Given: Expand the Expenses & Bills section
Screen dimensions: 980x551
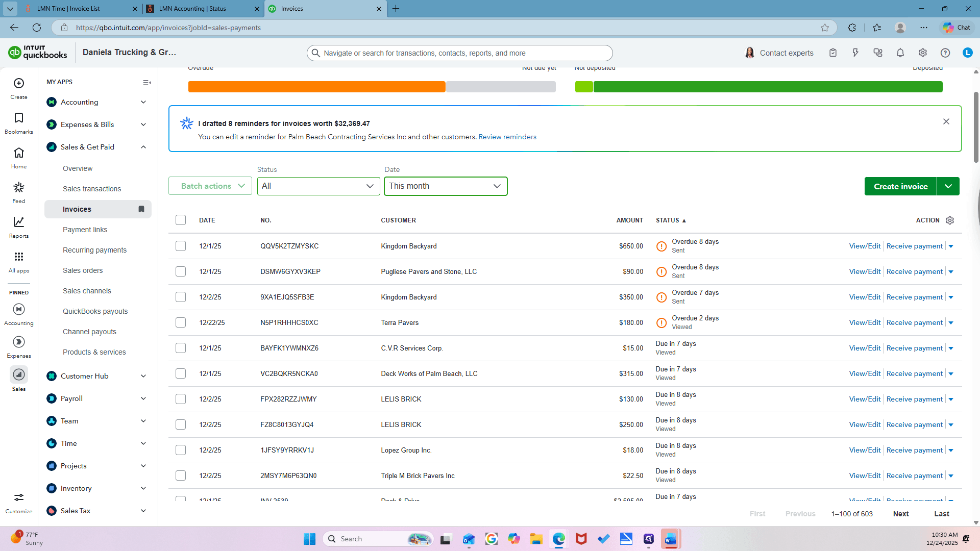Looking at the screenshot, I should coord(143,124).
